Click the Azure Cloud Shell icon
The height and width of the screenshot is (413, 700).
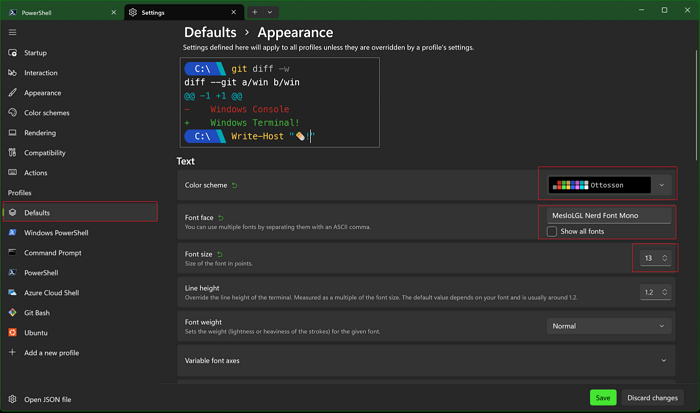[12, 292]
